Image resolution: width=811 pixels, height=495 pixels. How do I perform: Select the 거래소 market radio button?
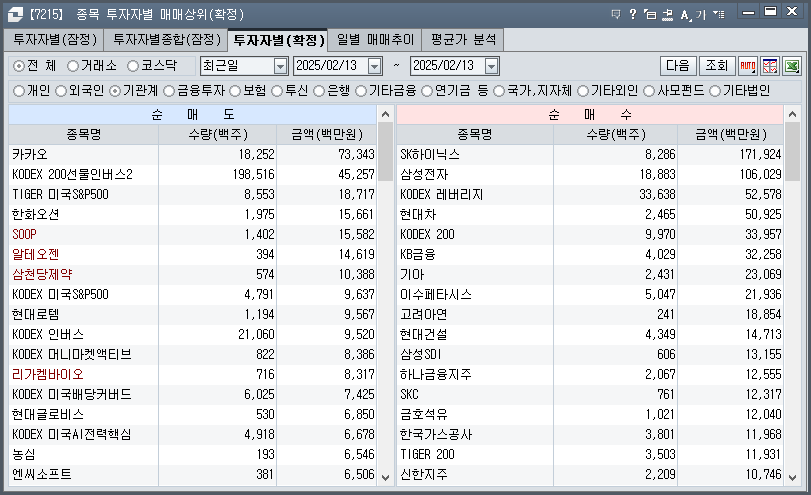(x=73, y=66)
